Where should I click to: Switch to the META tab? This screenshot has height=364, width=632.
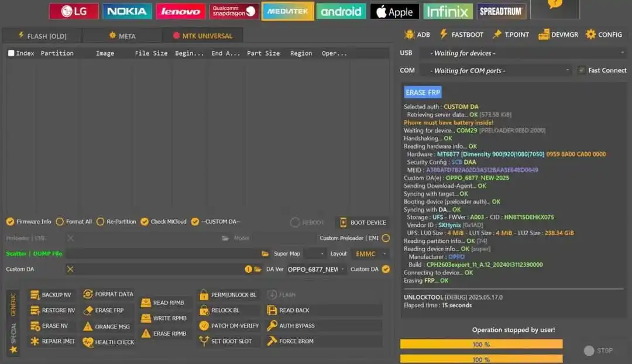coord(122,36)
